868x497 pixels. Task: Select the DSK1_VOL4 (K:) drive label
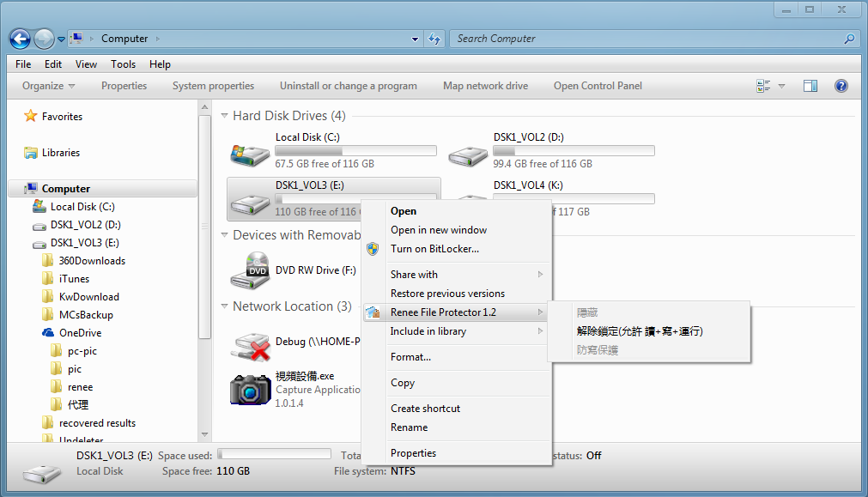pos(528,185)
